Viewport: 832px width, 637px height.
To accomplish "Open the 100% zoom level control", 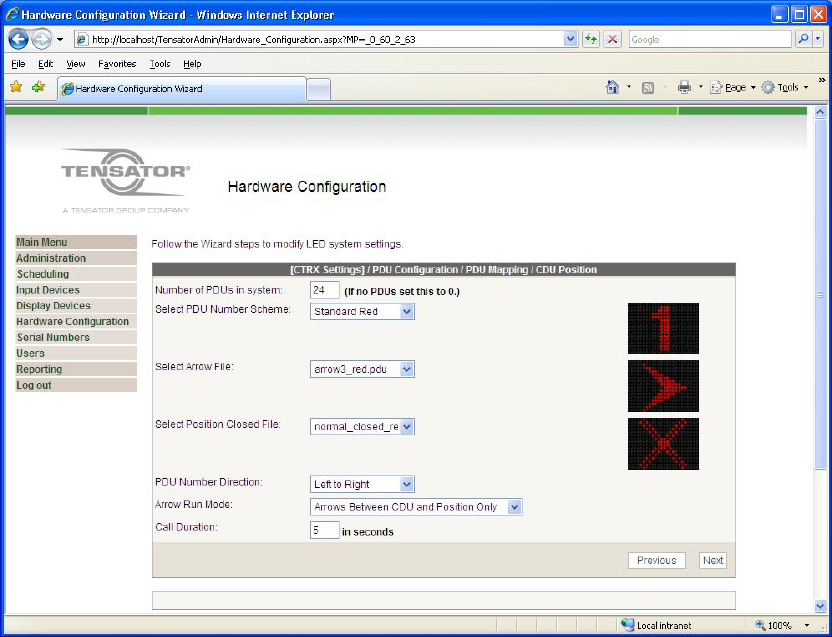I will [783, 625].
